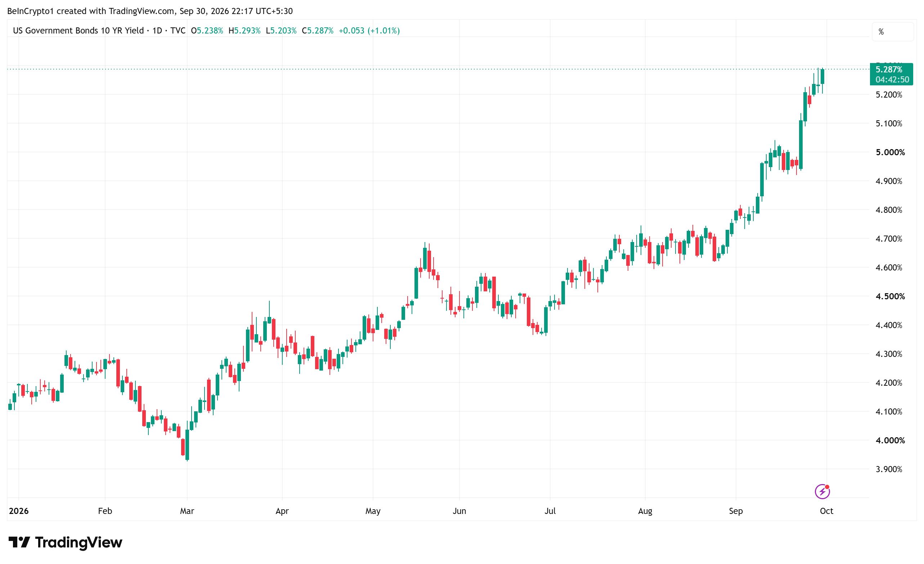Click the TVC source label
Image resolution: width=924 pixels, height=564 pixels.
click(x=178, y=31)
